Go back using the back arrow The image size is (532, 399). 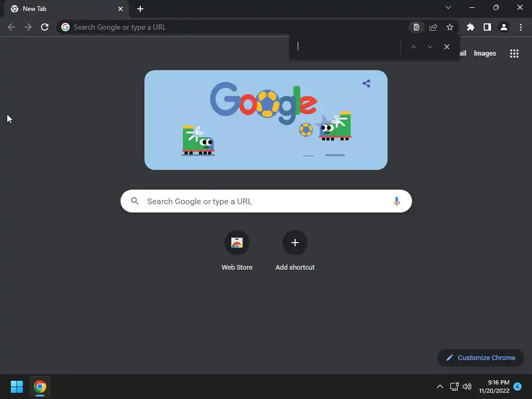11,27
